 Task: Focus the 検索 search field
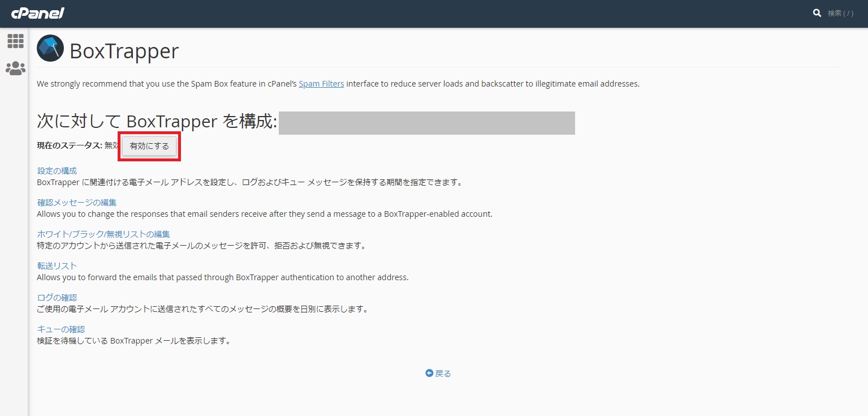841,13
